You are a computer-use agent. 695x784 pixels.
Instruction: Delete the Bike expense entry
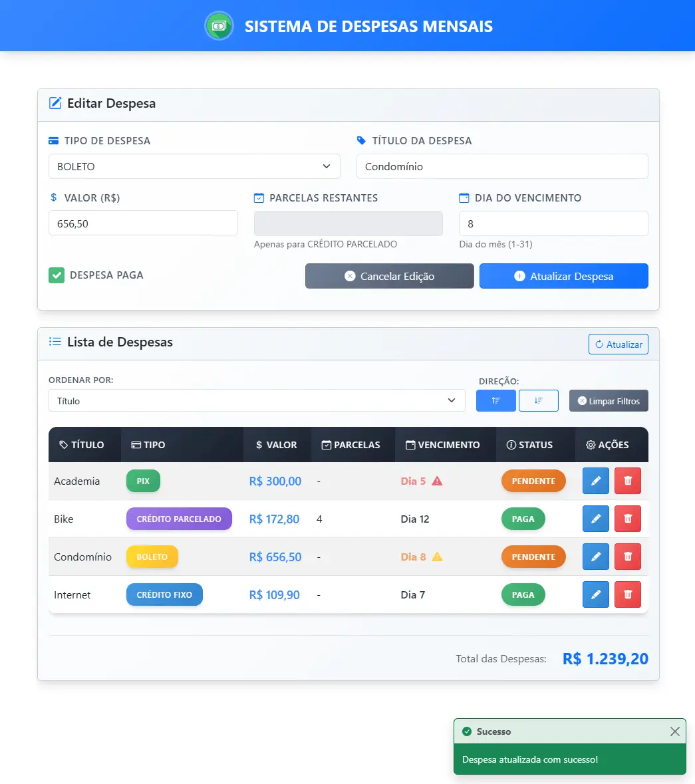[x=627, y=519]
